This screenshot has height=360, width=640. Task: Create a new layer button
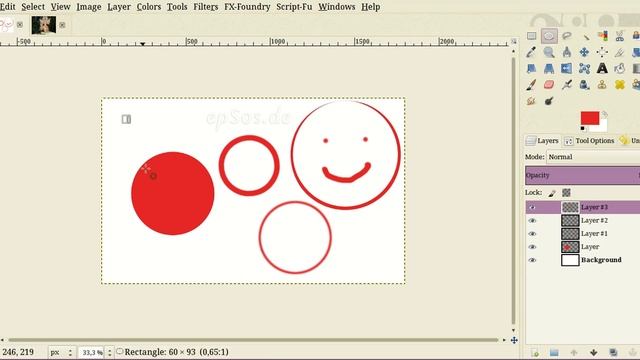[x=535, y=352]
